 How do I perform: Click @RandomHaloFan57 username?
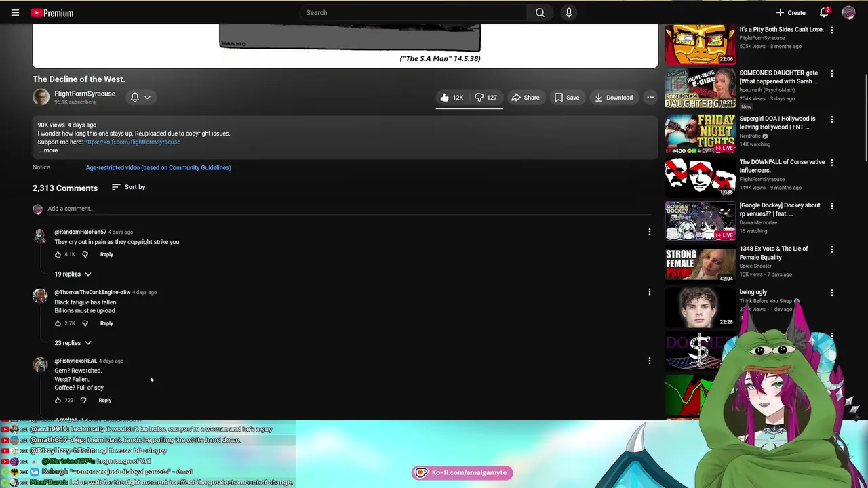[80, 232]
